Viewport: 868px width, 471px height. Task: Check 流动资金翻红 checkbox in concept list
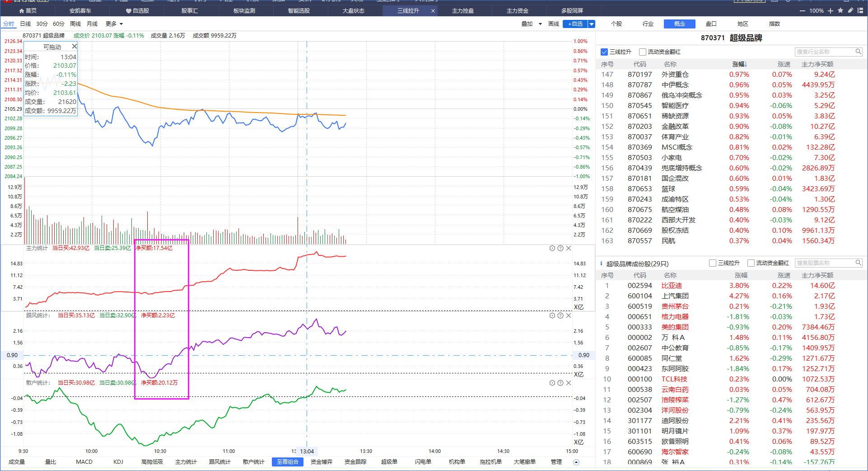point(642,52)
